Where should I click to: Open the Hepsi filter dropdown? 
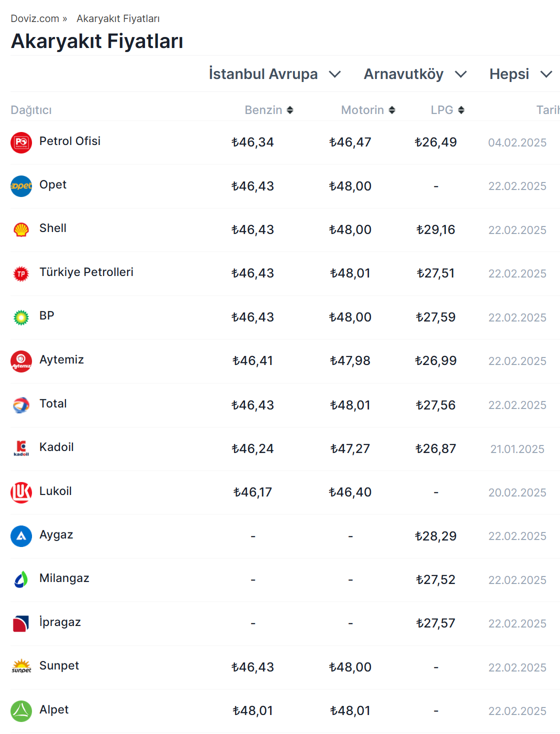coord(520,74)
